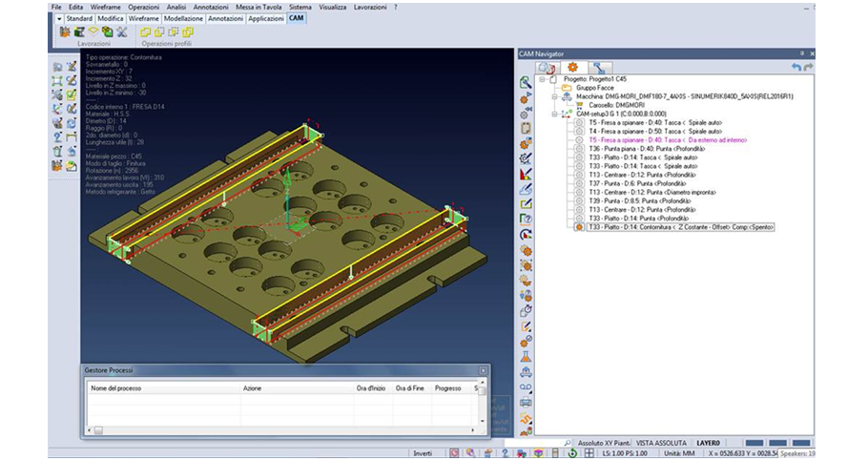868x461 pixels.
Task: Click the red triangle ruler icon in CAM sidebar
Action: coord(526,174)
